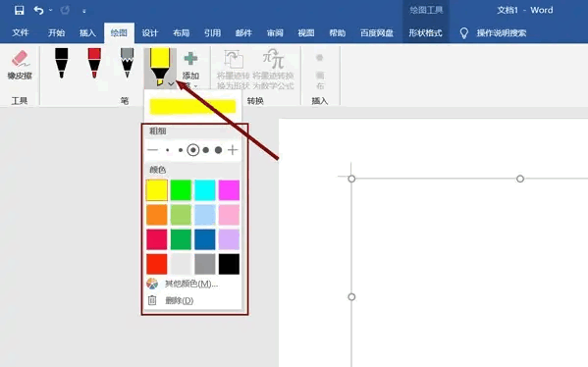This screenshot has width=588, height=367.
Task: Choose the selected circled thickness dot
Action: click(193, 150)
